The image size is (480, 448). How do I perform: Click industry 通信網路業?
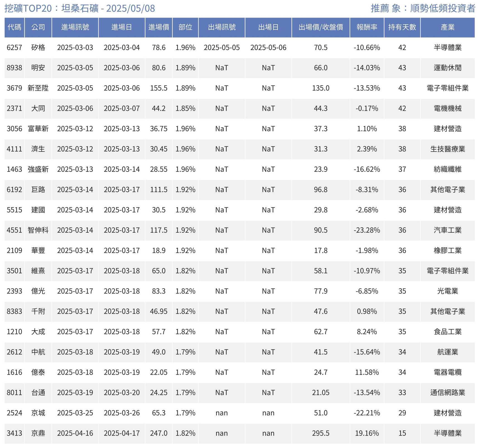click(448, 393)
